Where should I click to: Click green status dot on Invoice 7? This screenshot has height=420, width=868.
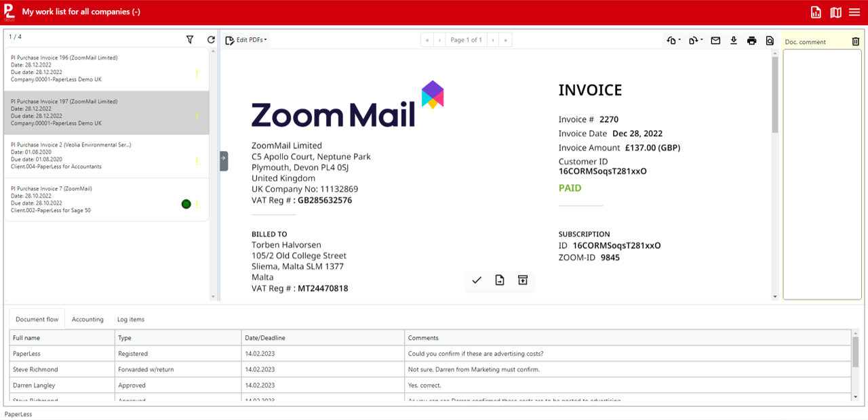[x=186, y=204]
